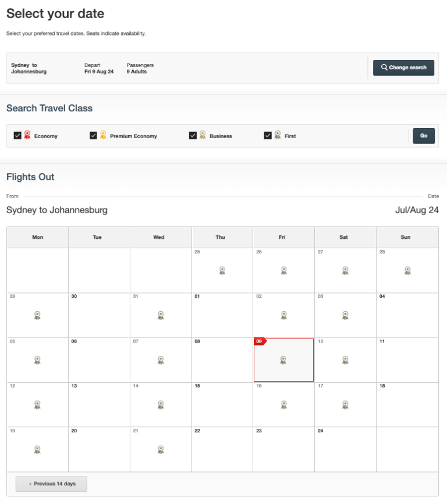Click Previous 14 days
447x504 pixels.
[51, 484]
